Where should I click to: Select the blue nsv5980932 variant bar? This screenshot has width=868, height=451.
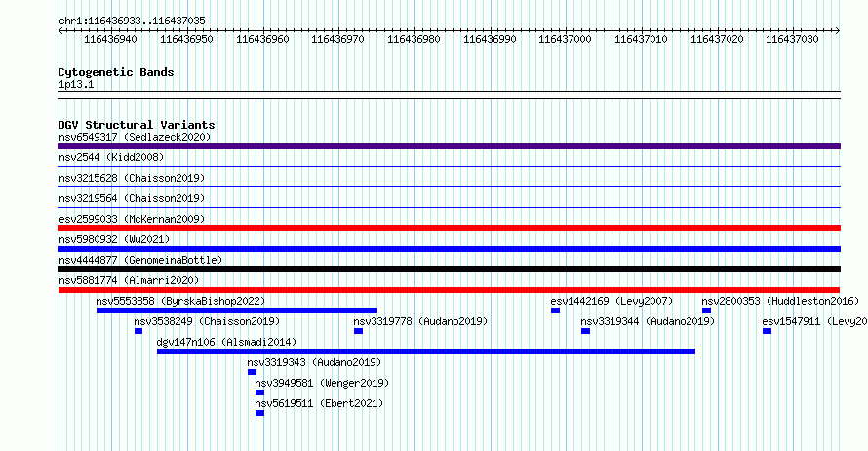pos(449,249)
